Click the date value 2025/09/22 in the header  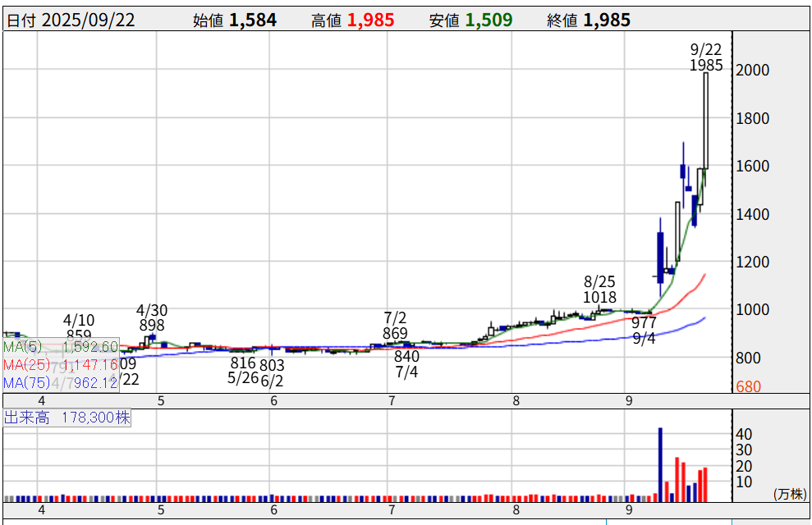coord(88,21)
